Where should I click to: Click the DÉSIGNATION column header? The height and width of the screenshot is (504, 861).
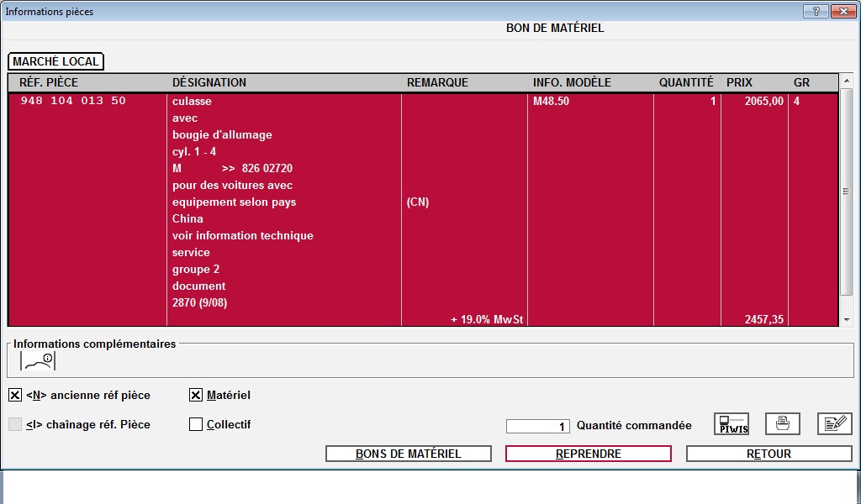[x=209, y=82]
